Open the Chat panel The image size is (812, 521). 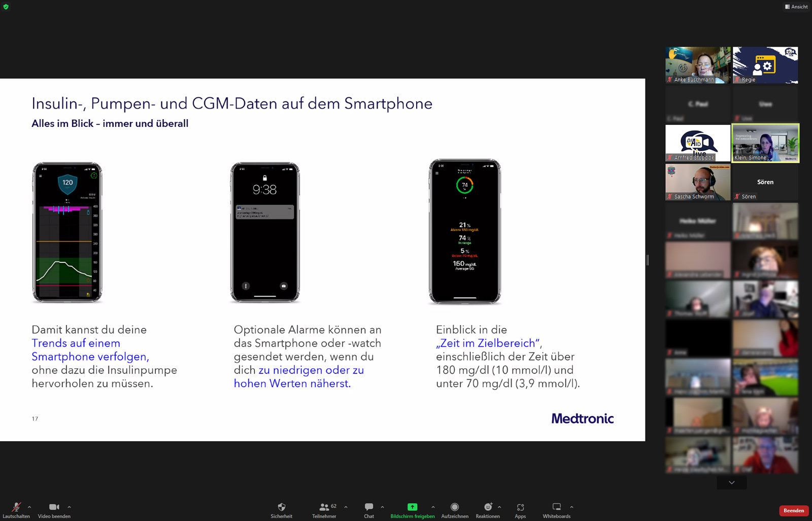pyautogui.click(x=369, y=510)
